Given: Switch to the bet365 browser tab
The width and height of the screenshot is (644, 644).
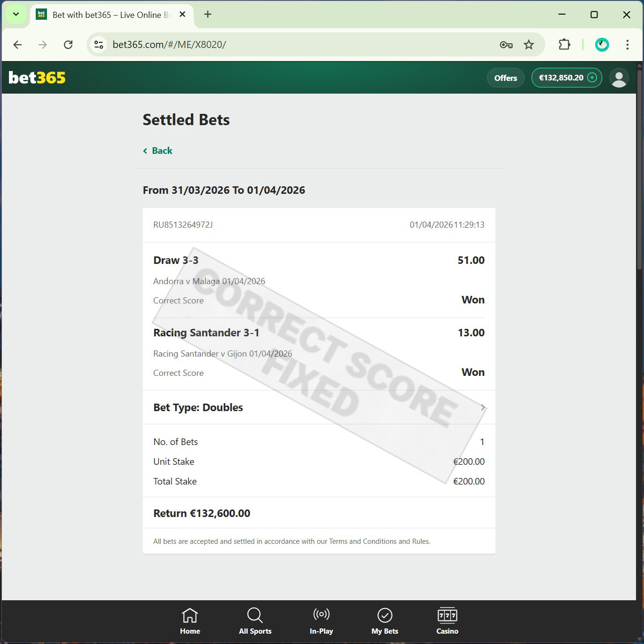Looking at the screenshot, I should 108,15.
